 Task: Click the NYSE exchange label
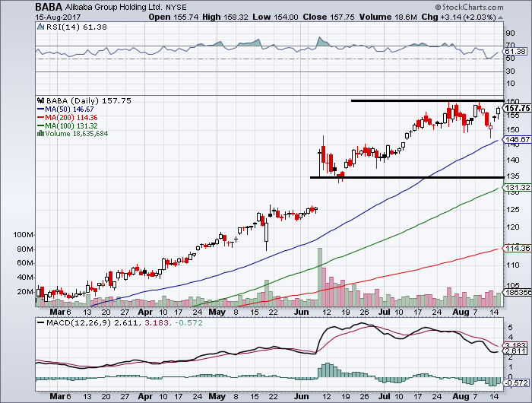tap(176, 7)
